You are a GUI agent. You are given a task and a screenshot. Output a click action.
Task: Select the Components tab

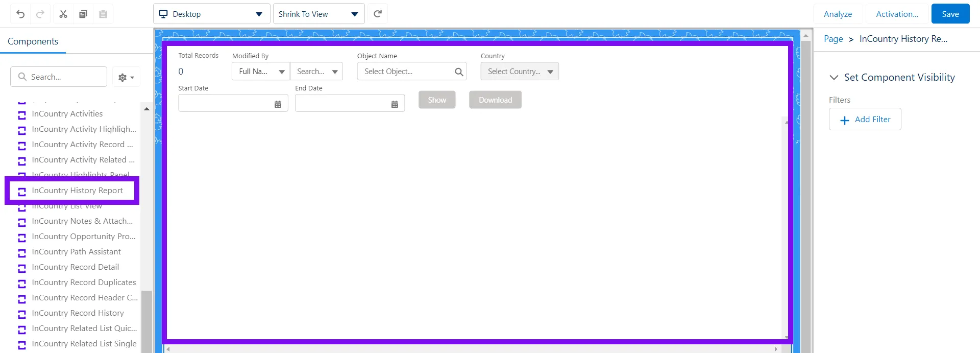pyautogui.click(x=33, y=41)
